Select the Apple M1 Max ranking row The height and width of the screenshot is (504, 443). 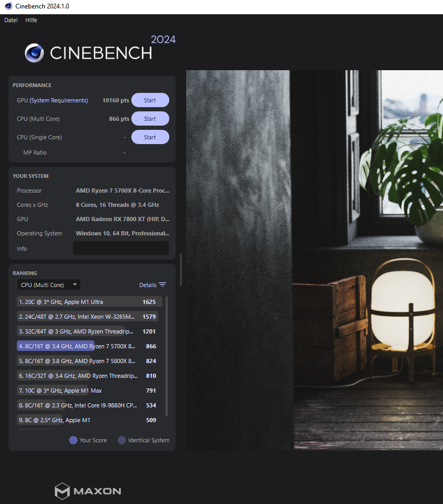tap(88, 391)
